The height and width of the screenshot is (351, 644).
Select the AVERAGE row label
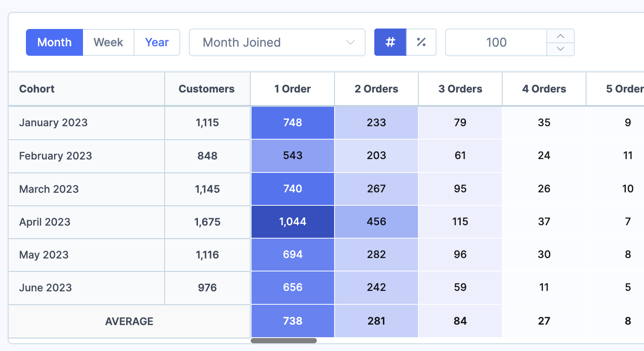point(129,321)
